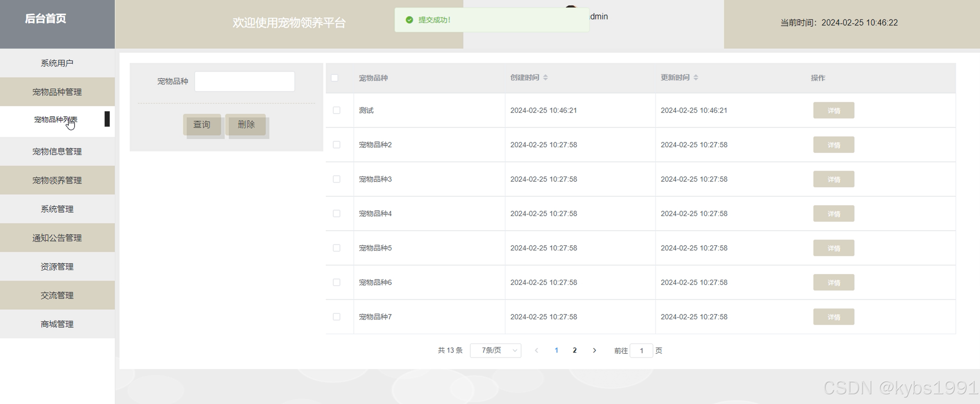Expand 宠物信息管理 sidebar menu

click(x=57, y=152)
